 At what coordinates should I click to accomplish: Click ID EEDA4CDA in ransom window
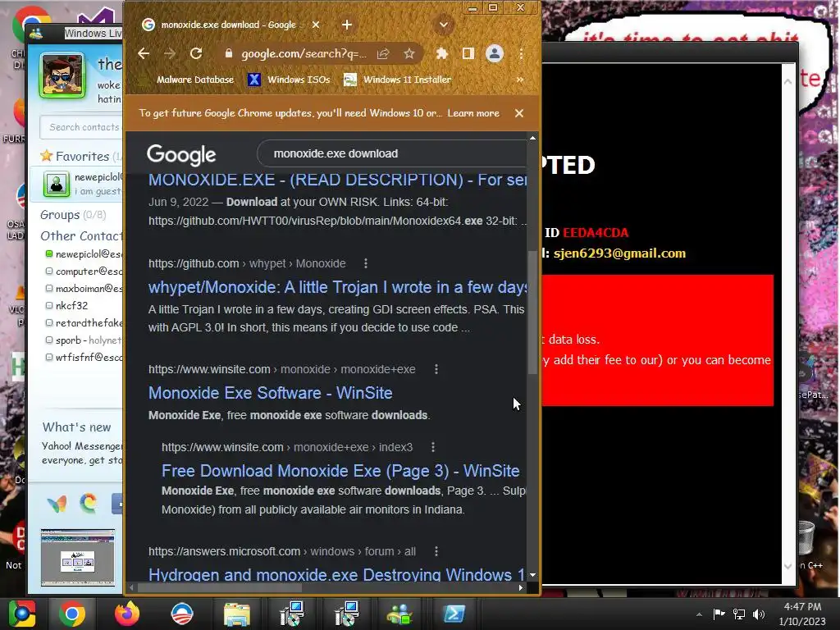point(587,232)
